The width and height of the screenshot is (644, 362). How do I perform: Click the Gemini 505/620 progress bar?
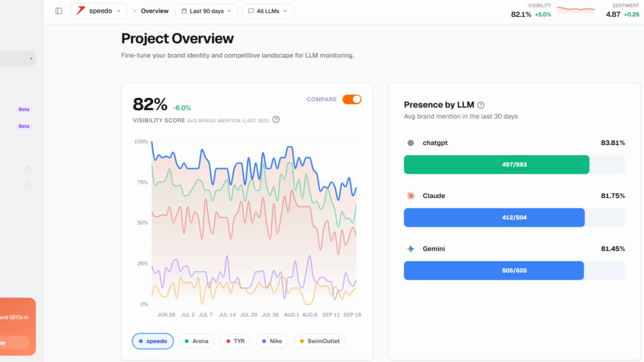click(515, 270)
